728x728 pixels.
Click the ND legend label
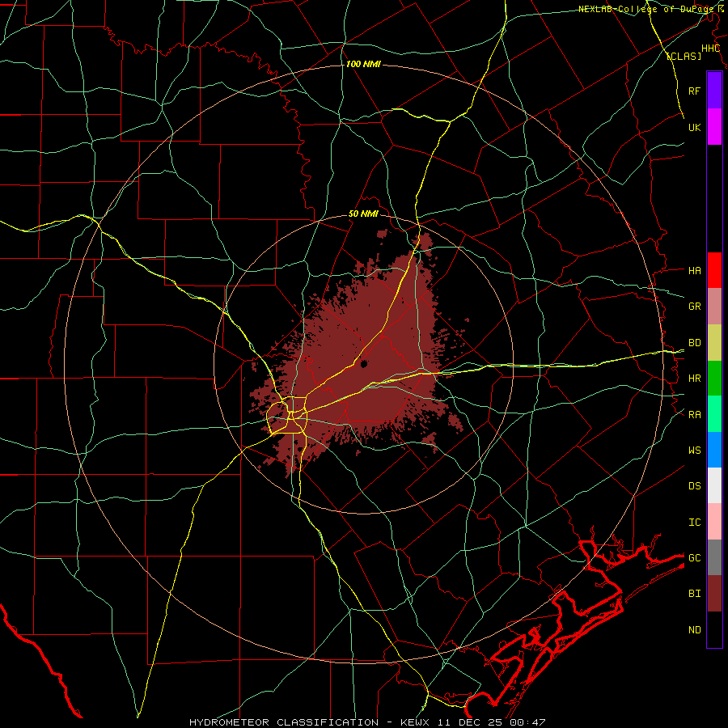click(x=694, y=630)
